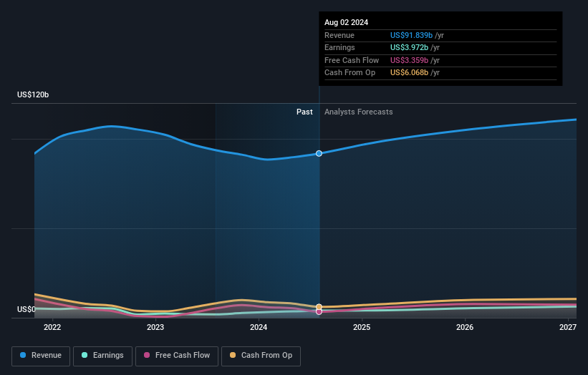Click the Revenue row label in tooltip
588x375 pixels.
pos(339,35)
